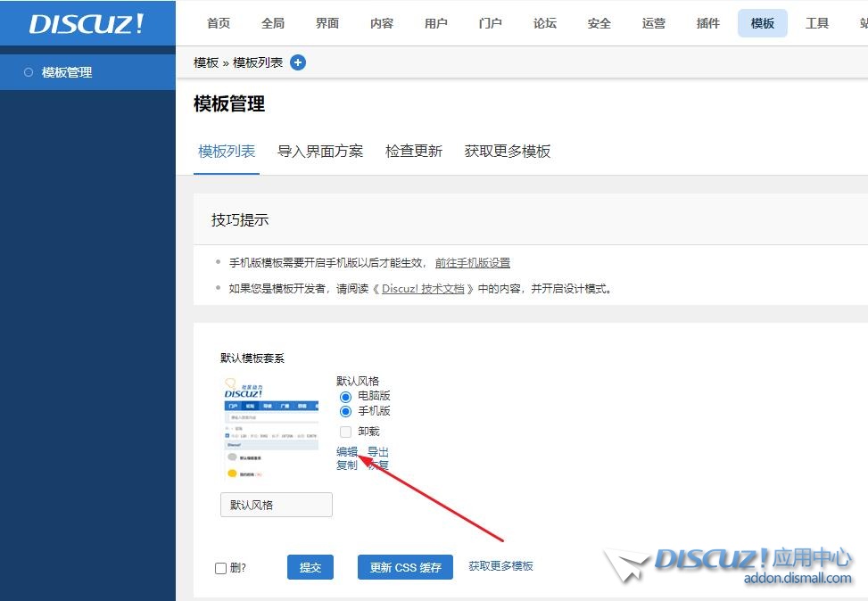Image resolution: width=868 pixels, height=601 pixels.
Task: Open the 模板管理 sidebar item
Action: click(x=67, y=72)
